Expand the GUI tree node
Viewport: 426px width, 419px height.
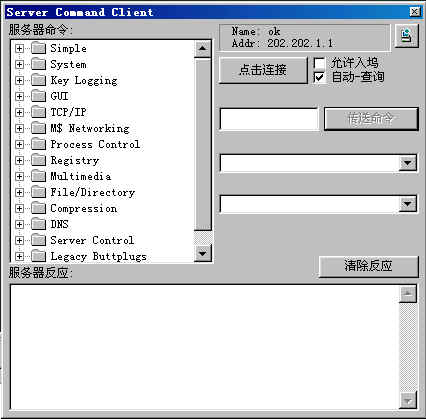point(19,97)
